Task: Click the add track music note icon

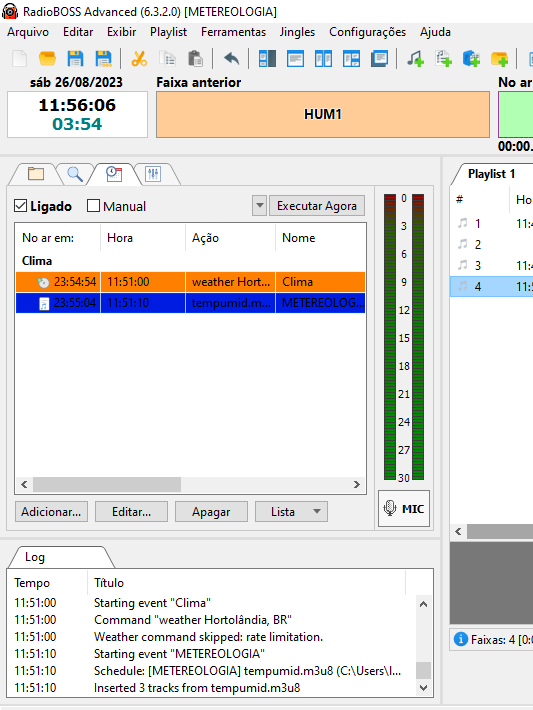Action: 415,59
